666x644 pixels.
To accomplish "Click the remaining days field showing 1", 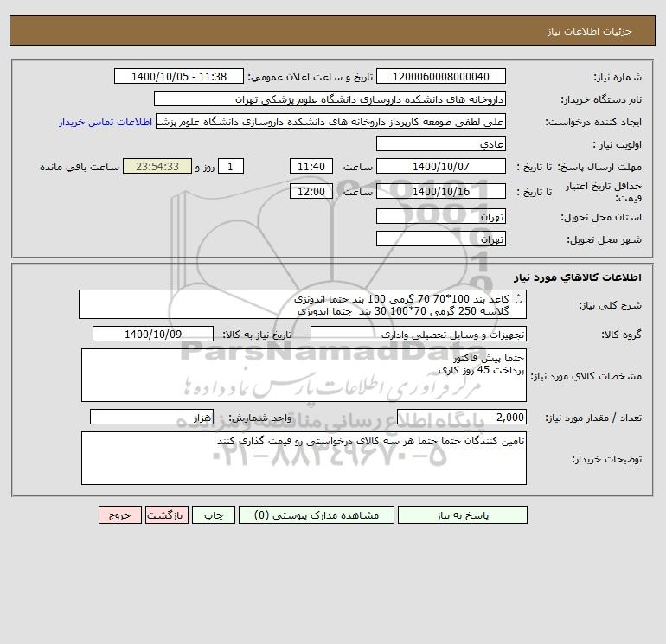I will (231, 167).
